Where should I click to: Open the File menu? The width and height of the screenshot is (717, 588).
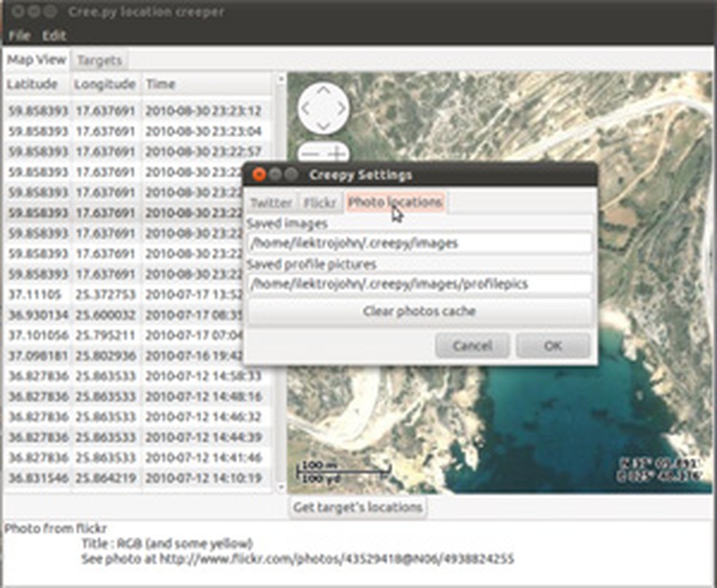(19, 35)
